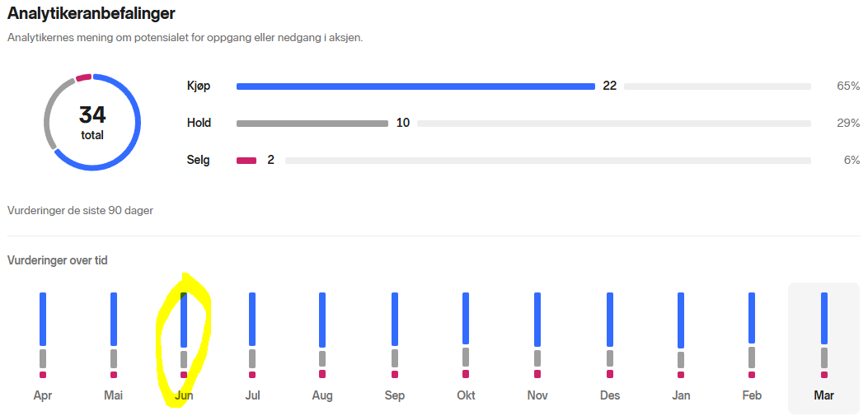Click the Apr blue buy bar

point(43,319)
